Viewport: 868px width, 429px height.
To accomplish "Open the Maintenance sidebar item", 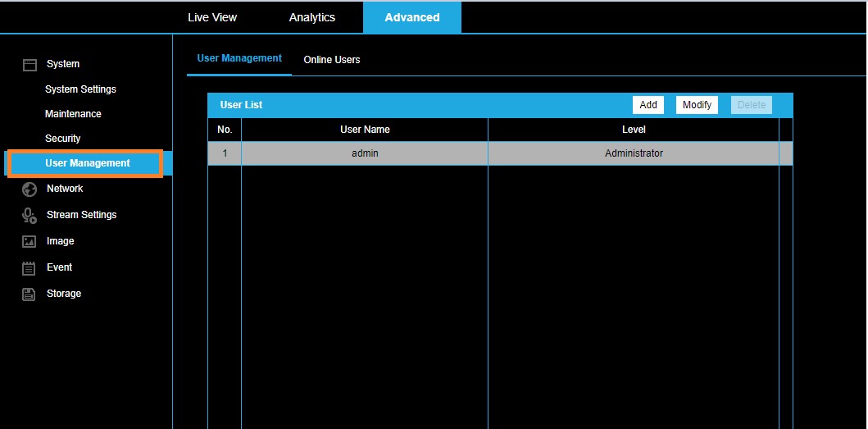I will click(73, 114).
